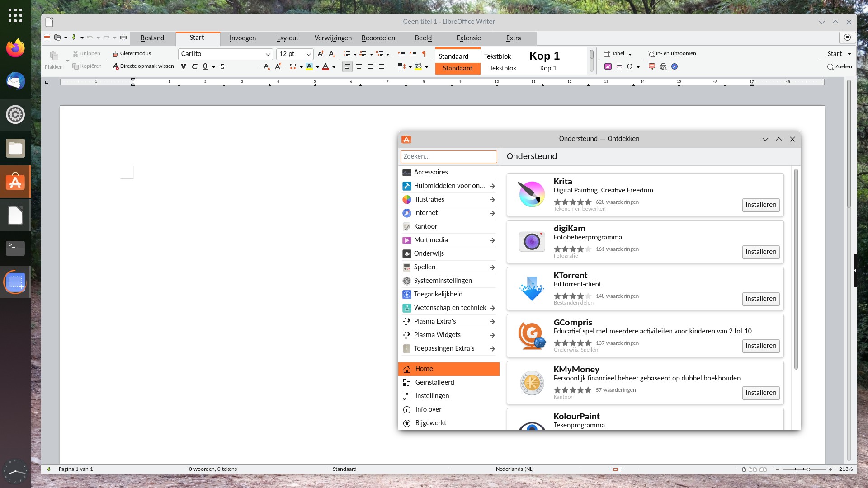Open Geïnstalleerd in Ontdekken sidebar
This screenshot has height=488, width=868.
tap(448, 382)
